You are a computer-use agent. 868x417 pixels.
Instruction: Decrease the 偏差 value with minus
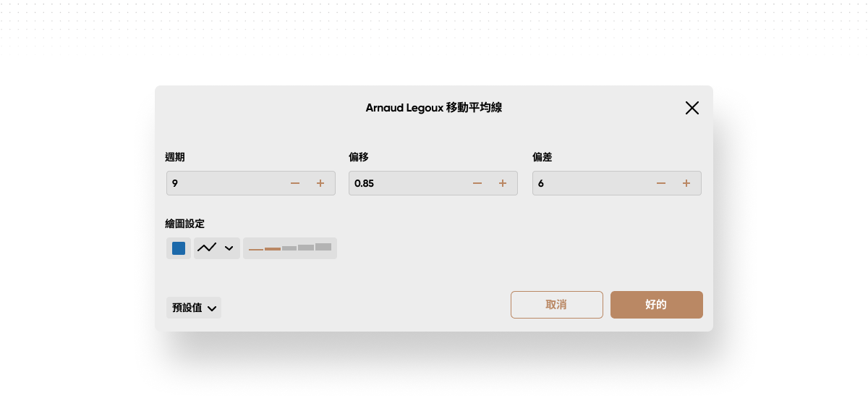point(661,183)
